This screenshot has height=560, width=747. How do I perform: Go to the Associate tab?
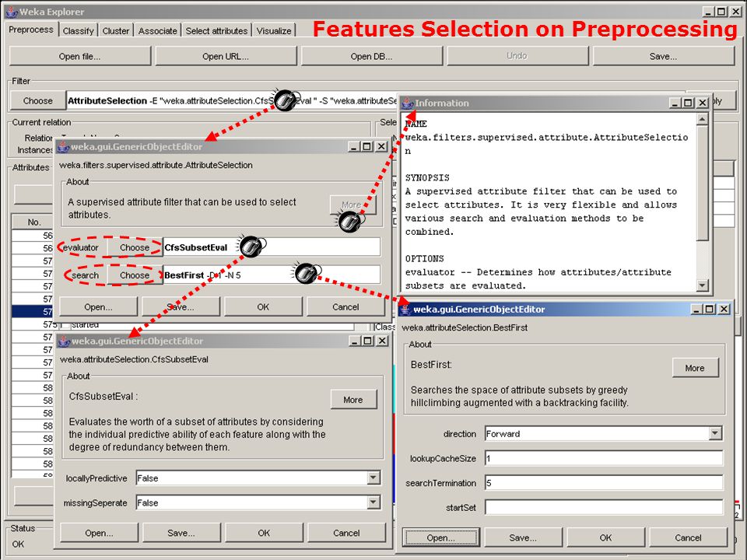click(157, 30)
